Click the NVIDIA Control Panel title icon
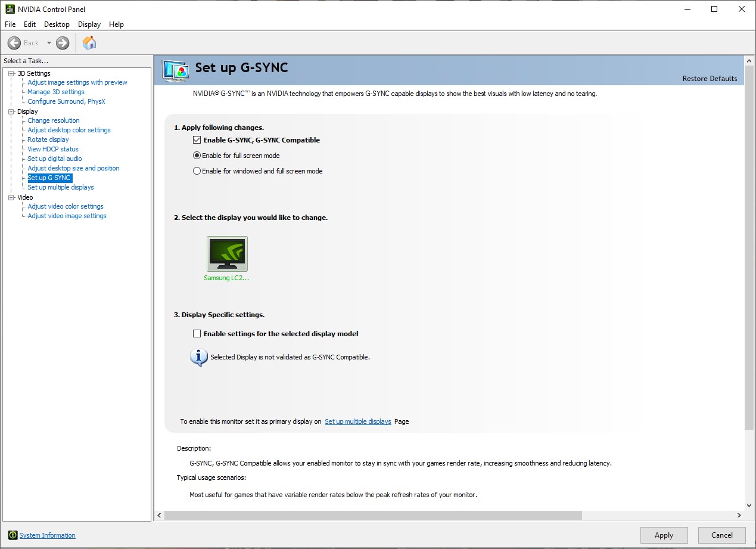The height and width of the screenshot is (549, 756). point(10,9)
